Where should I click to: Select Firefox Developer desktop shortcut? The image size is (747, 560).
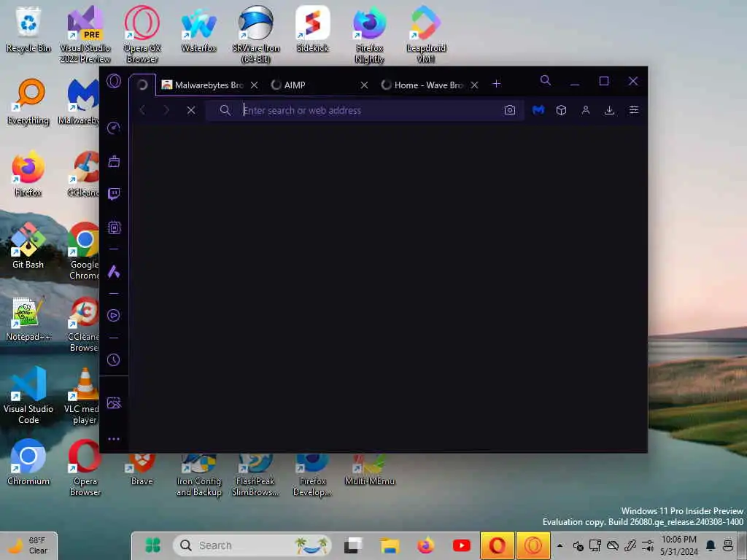click(x=312, y=475)
